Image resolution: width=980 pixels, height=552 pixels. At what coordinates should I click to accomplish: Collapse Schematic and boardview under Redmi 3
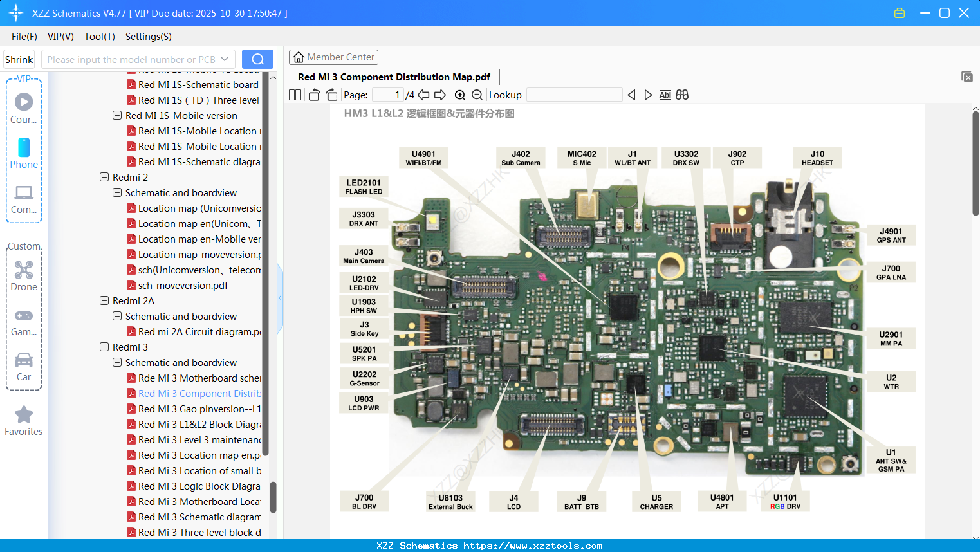point(117,362)
